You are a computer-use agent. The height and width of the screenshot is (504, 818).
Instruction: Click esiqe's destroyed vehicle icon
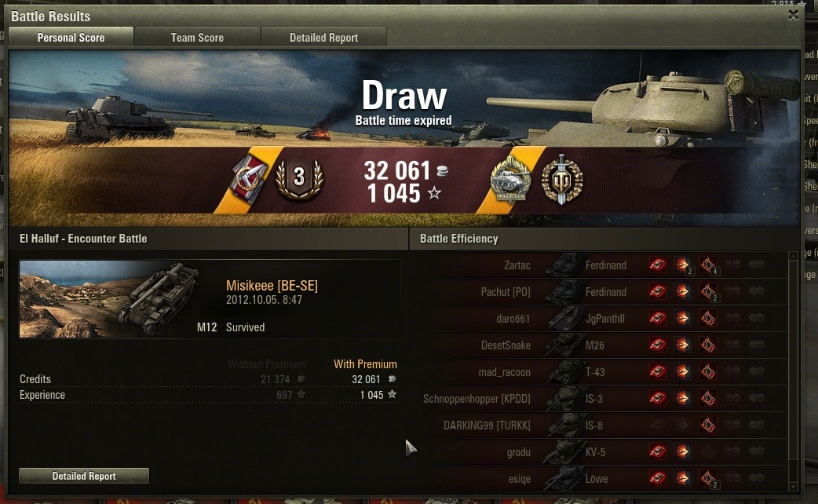[x=657, y=478]
